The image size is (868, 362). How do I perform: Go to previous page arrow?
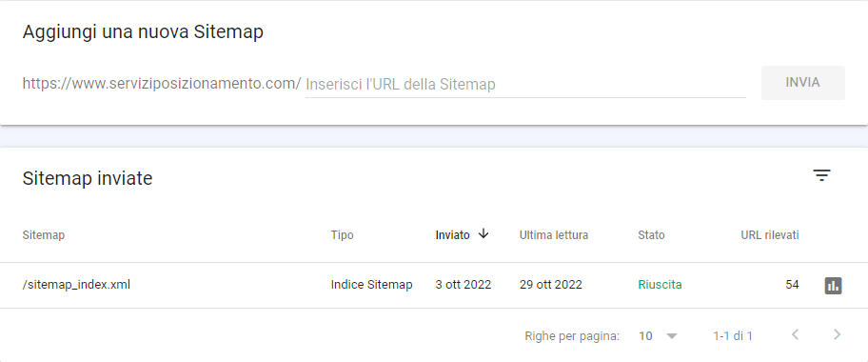click(796, 334)
